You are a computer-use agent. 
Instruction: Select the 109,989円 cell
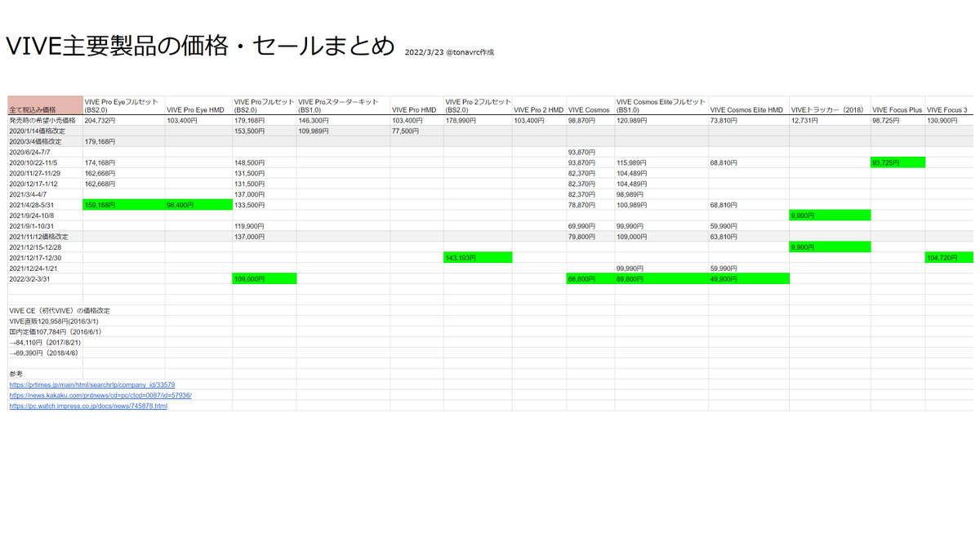click(x=344, y=131)
